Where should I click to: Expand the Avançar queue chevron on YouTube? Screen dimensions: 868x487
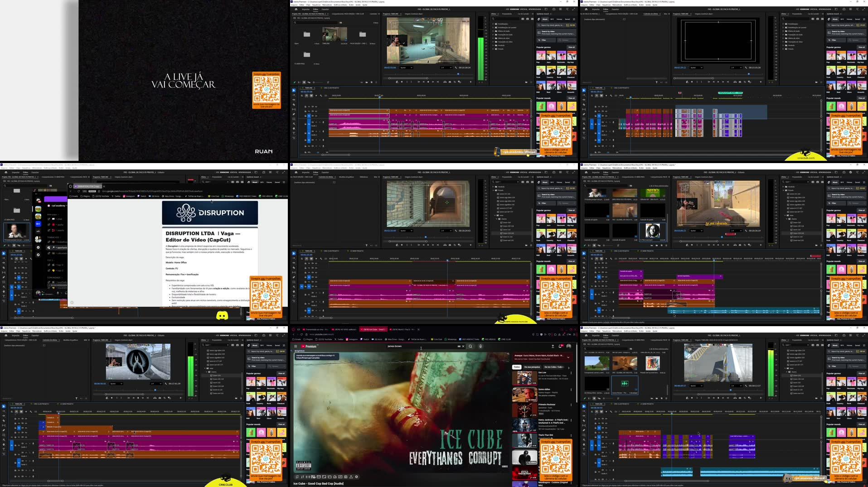coord(568,357)
